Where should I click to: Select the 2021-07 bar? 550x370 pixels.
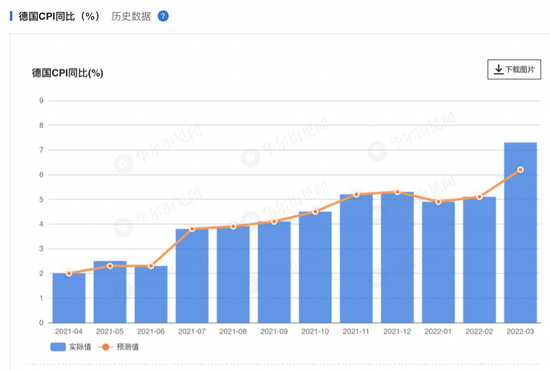pyautogui.click(x=192, y=276)
